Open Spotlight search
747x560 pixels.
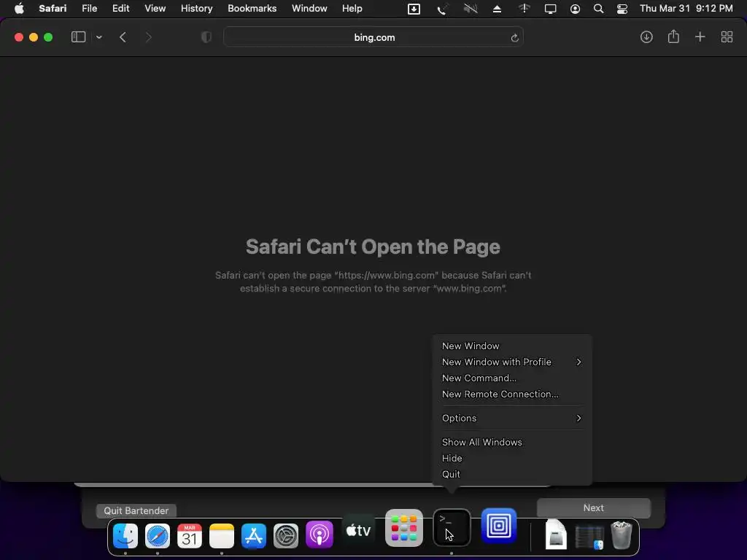point(598,9)
